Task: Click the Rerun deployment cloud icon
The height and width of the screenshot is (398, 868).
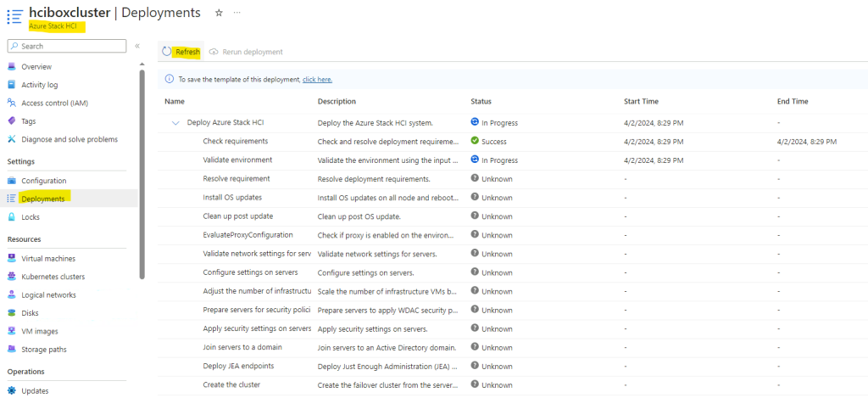Action: coord(214,52)
